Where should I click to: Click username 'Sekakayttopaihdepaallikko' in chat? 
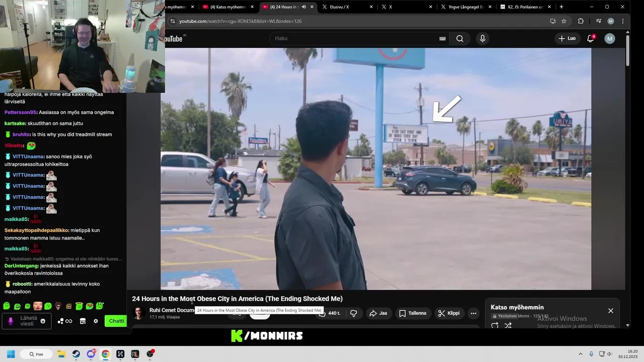point(37,230)
